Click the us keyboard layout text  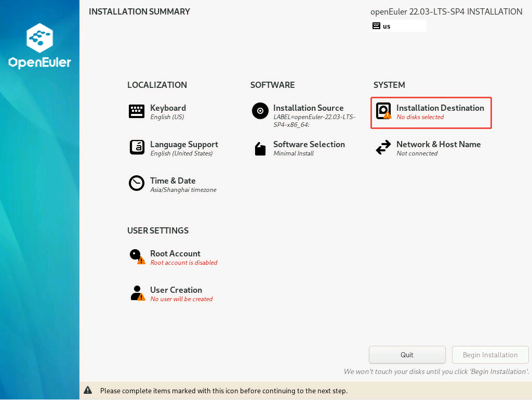pos(387,26)
